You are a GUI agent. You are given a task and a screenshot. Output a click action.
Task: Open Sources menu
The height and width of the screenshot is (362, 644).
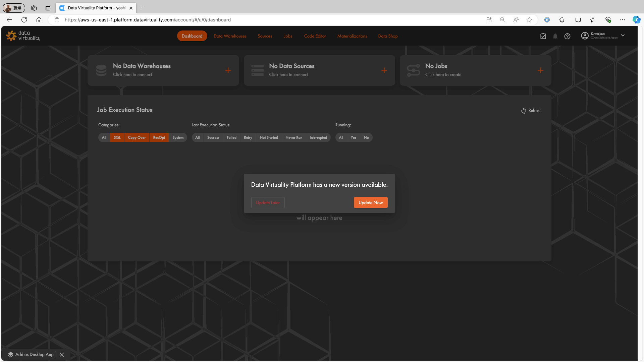pyautogui.click(x=265, y=36)
